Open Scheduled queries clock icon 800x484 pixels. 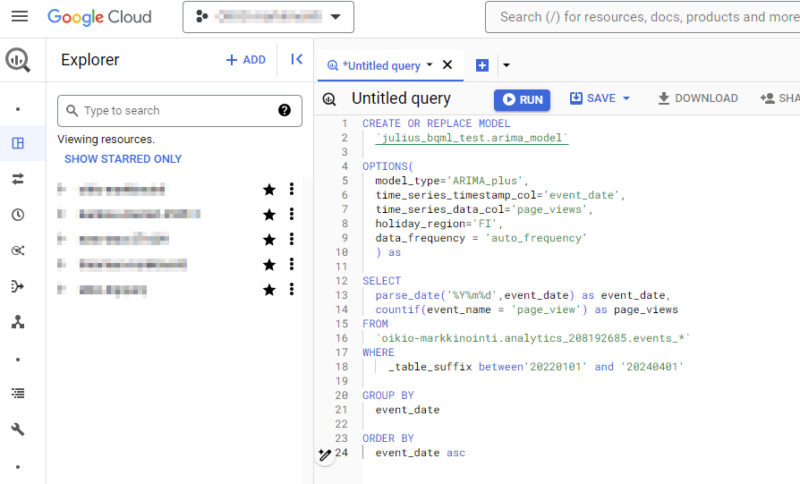pyautogui.click(x=18, y=215)
